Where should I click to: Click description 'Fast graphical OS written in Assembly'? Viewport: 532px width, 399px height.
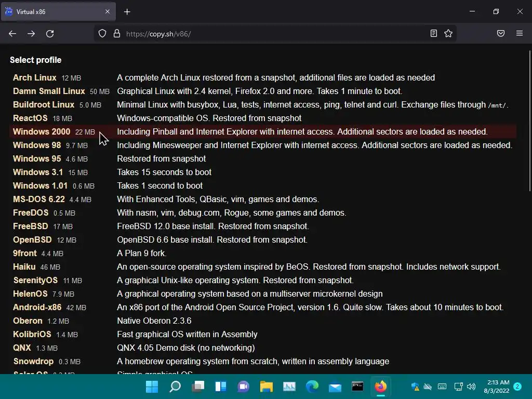(x=187, y=335)
